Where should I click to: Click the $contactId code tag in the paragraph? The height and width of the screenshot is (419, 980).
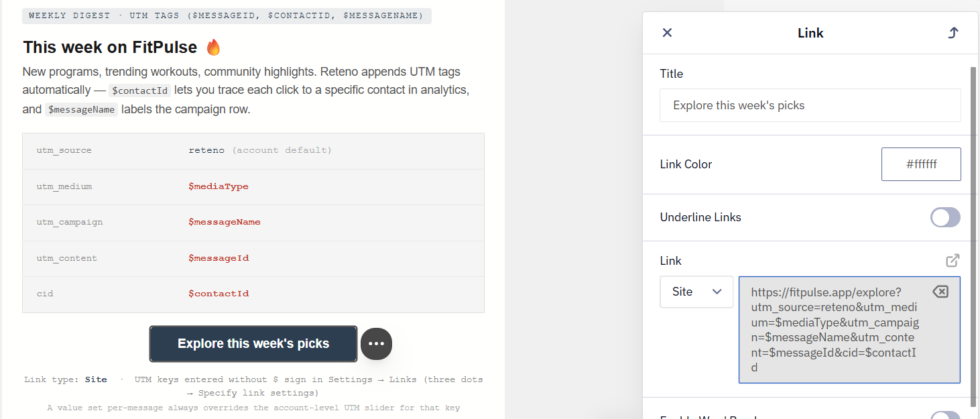point(141,91)
